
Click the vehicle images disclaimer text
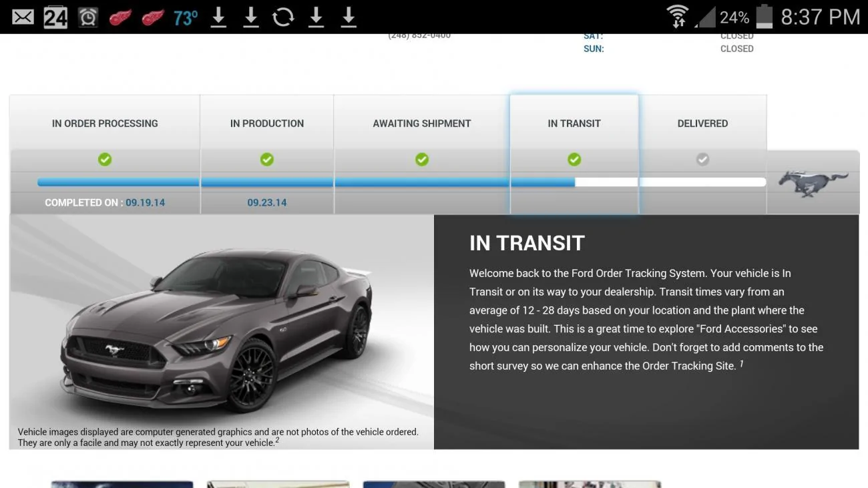tap(218, 437)
